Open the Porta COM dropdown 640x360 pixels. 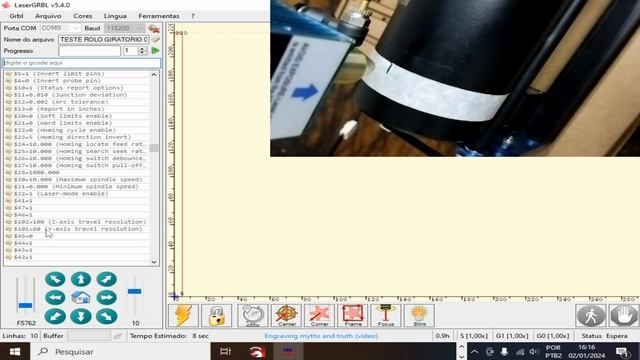click(60, 28)
